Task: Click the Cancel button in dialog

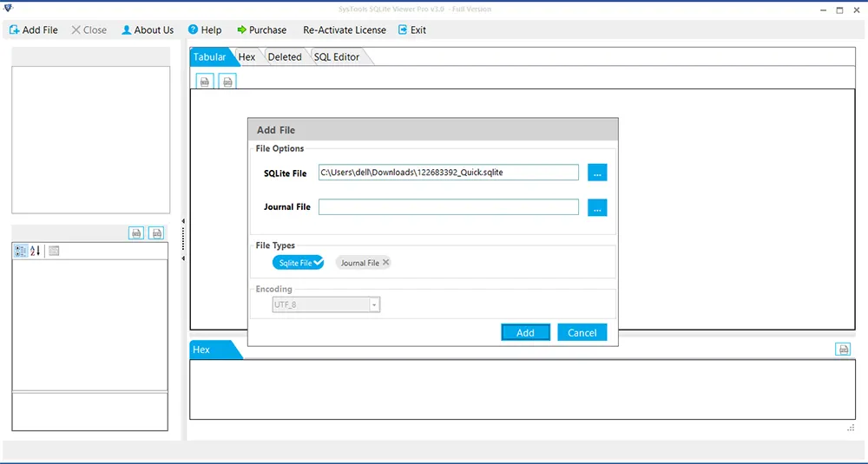Action: pyautogui.click(x=582, y=332)
